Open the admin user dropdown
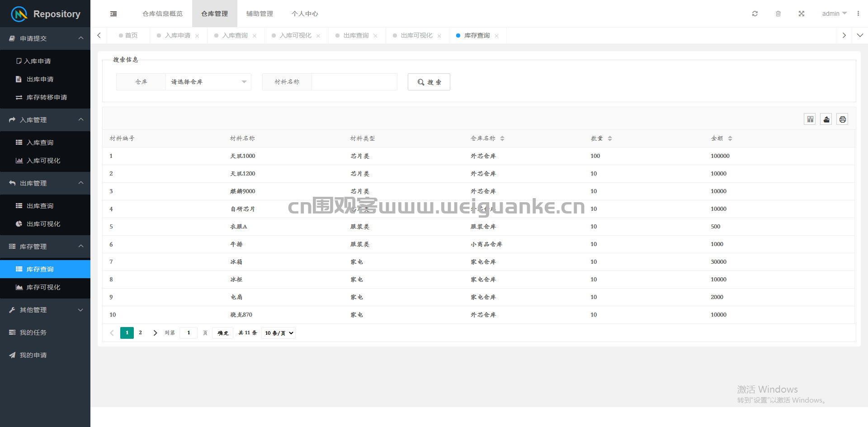868x427 pixels. (834, 14)
